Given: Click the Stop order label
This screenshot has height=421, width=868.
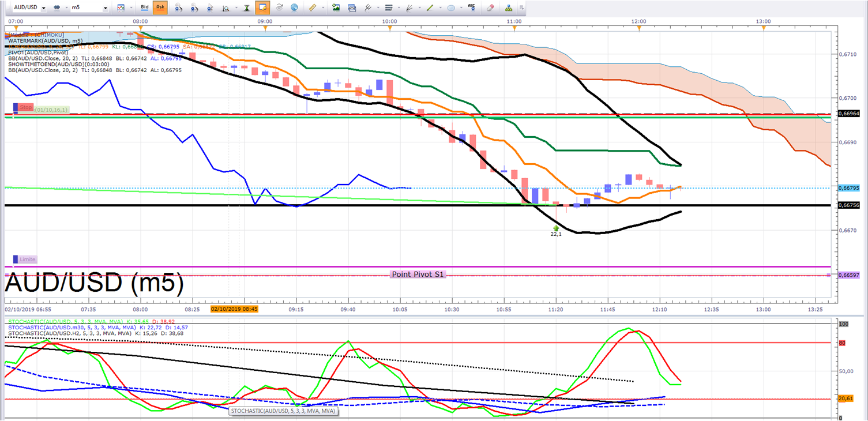Looking at the screenshot, I should tap(26, 107).
